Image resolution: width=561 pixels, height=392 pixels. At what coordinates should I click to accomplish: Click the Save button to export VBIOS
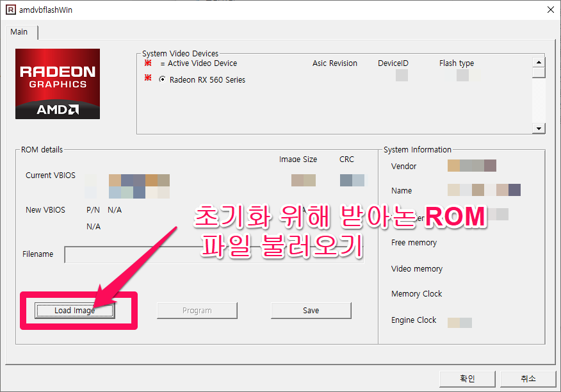click(311, 310)
